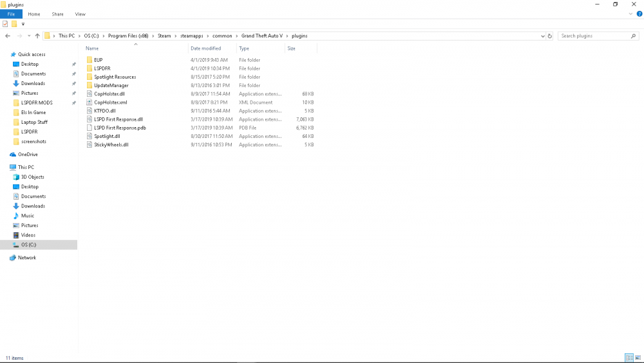
Task: Open pinned Pictures in Quick access
Action: point(30,93)
